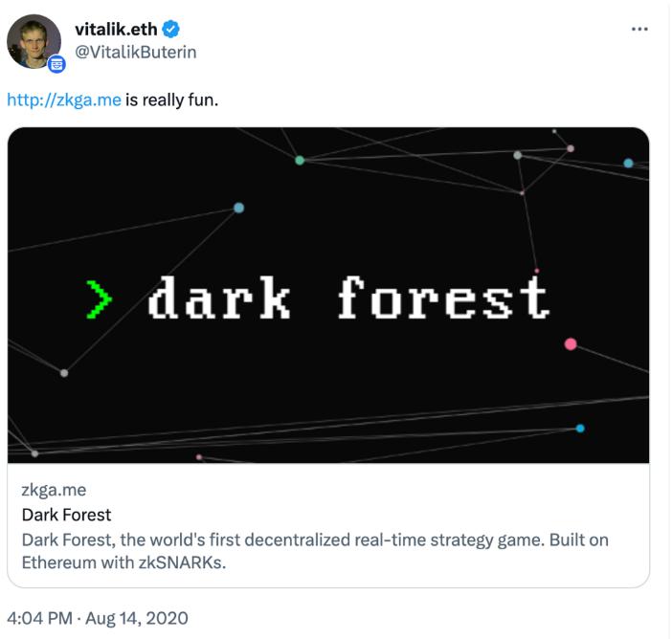Viewport: 672px width, 639px height.
Task: Click the 'dark forest' pixel text in image
Action: pos(348,297)
